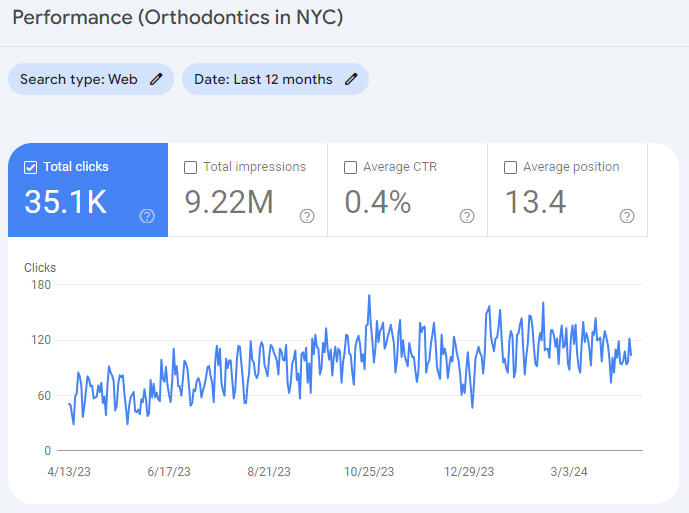Open help icon in Total clicks card
Viewport: 689px width, 513px height.
click(147, 216)
